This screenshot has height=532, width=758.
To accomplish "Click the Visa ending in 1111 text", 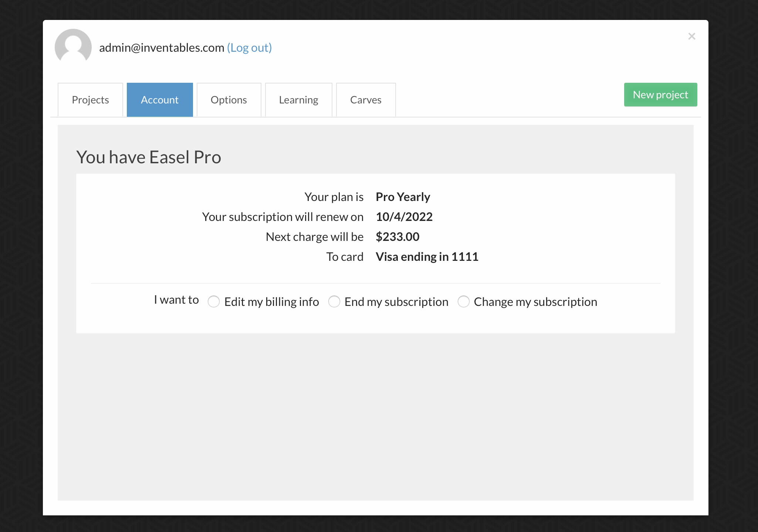I will pos(427,257).
